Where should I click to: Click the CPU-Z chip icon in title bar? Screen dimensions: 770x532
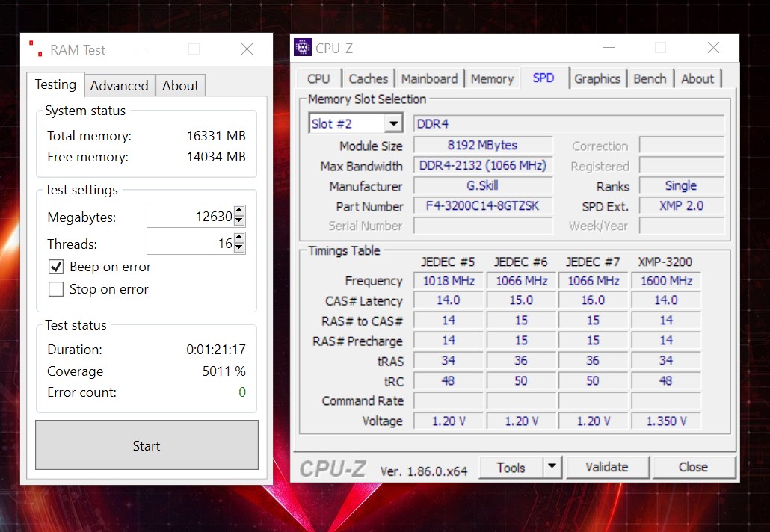click(303, 47)
